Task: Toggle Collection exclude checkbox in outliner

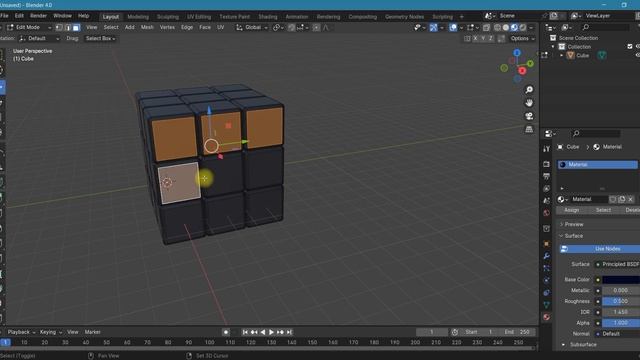Action: (x=630, y=47)
